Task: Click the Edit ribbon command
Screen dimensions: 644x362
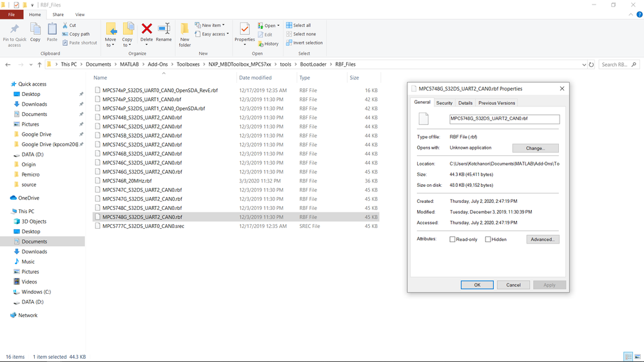Action: (x=266, y=35)
